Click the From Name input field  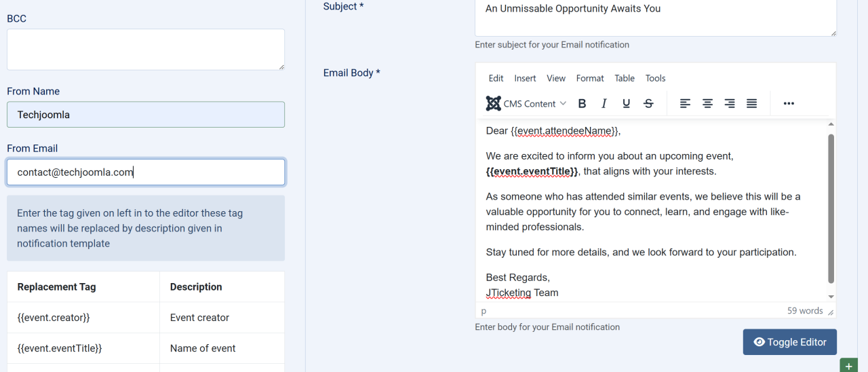click(x=146, y=115)
